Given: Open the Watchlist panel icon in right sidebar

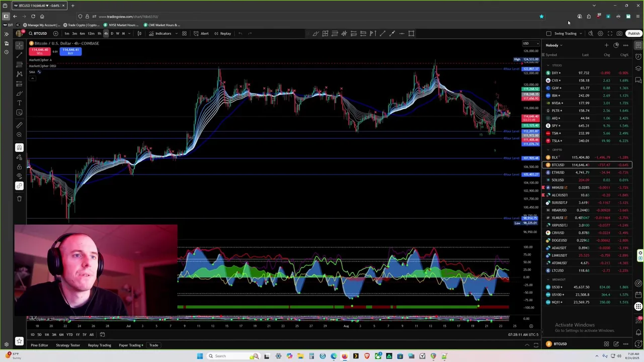Looking at the screenshot, I should pyautogui.click(x=638, y=45).
